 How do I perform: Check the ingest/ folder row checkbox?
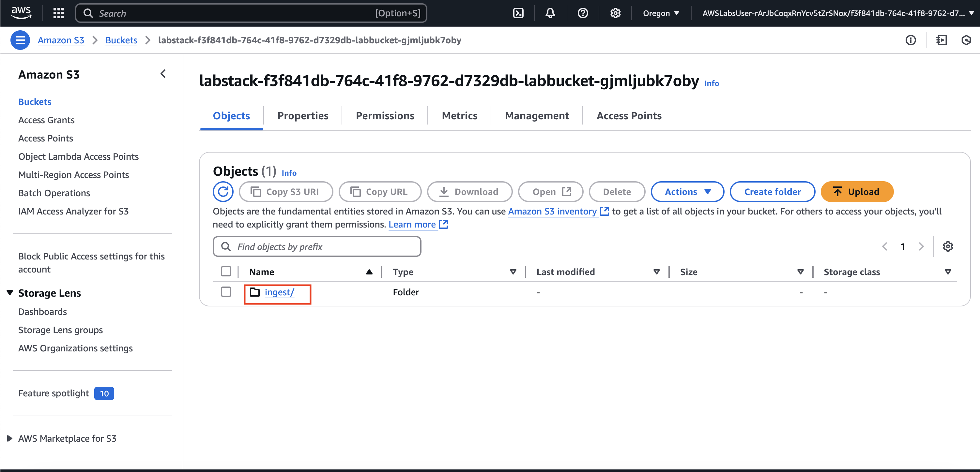point(226,292)
